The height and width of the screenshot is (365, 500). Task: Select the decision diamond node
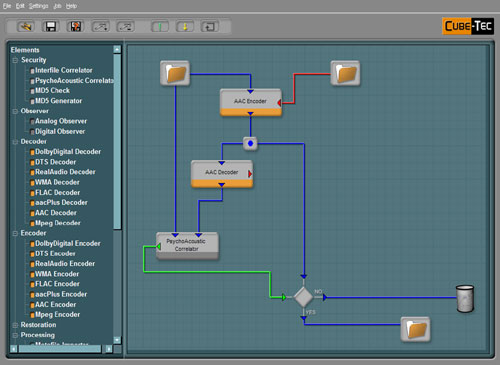tap(303, 297)
